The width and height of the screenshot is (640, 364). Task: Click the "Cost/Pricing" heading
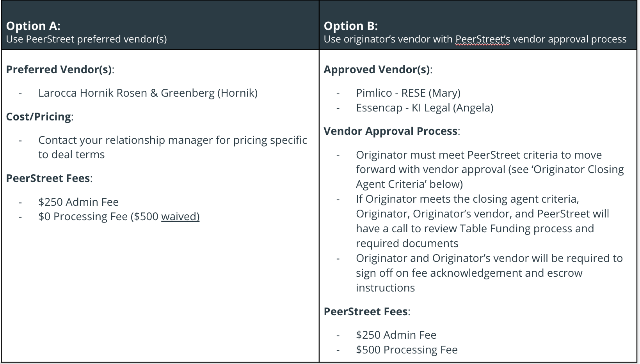point(39,117)
